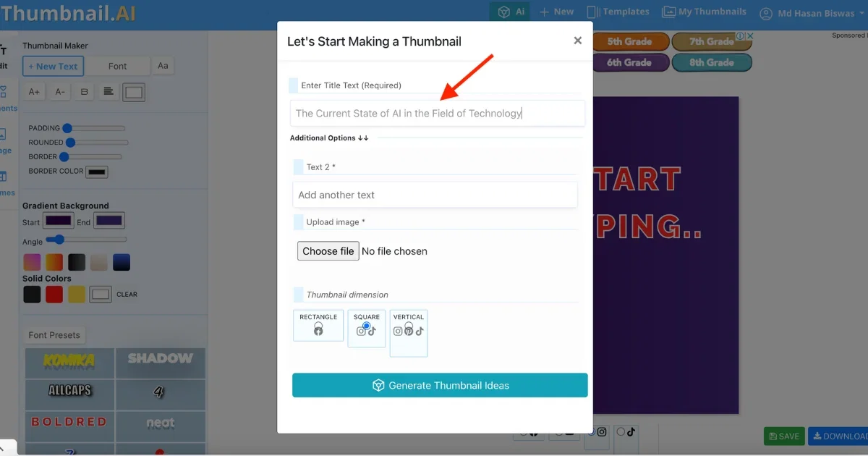Screen dimensions: 868x456
Task: Click the 8th Grade ad button
Action: (711, 62)
